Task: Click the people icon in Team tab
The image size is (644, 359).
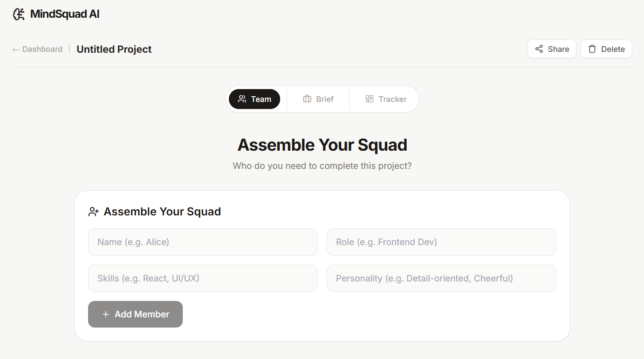Action: coord(242,99)
